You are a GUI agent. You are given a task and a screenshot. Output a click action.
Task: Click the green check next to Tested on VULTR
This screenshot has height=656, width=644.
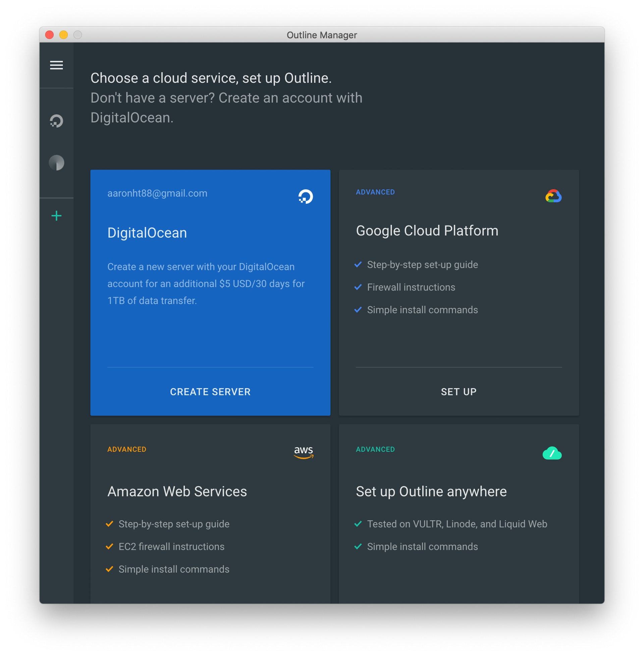pyautogui.click(x=358, y=524)
